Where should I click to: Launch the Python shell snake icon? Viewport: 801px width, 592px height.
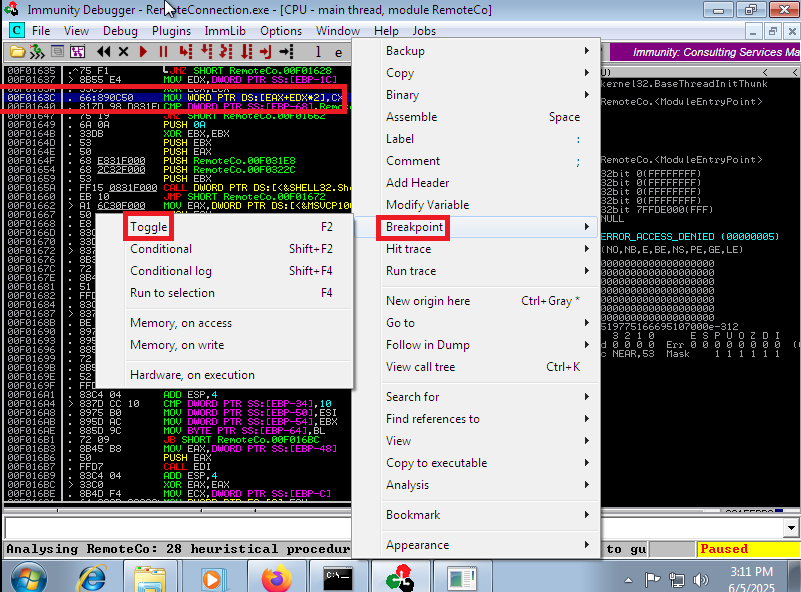coord(37,52)
